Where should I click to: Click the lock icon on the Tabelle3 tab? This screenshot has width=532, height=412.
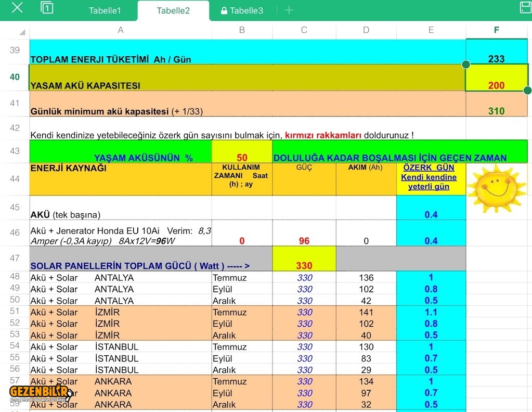coord(224,11)
